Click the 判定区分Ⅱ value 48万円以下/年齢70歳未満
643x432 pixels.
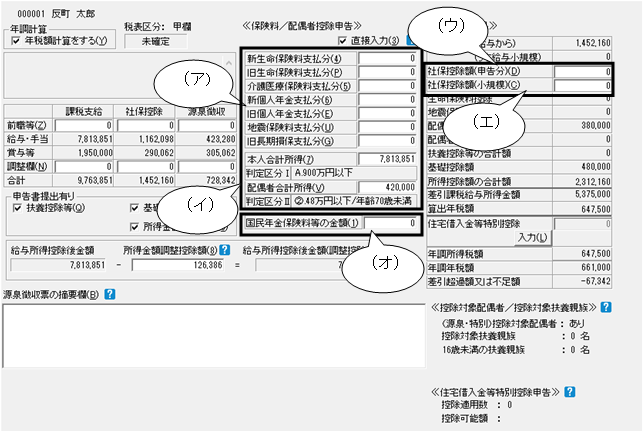(x=354, y=201)
